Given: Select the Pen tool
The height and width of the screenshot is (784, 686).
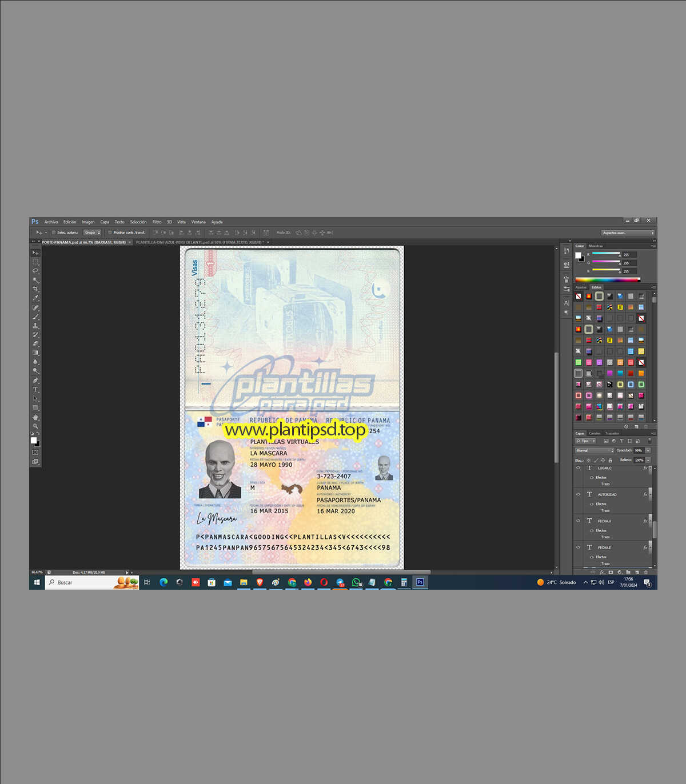Looking at the screenshot, I should click(x=35, y=381).
